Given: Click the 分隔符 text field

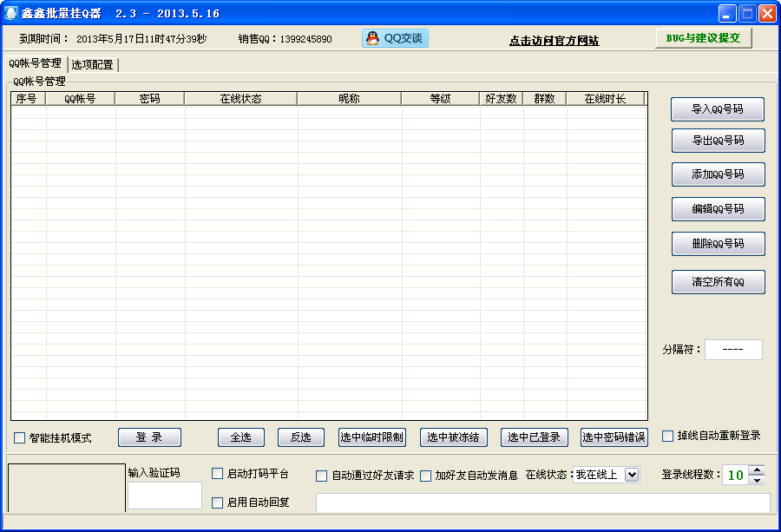Looking at the screenshot, I should 733,350.
